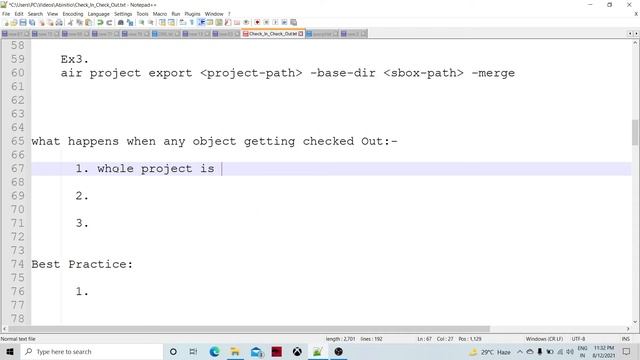Screen dimensions: 640x360
Task: Open the Tools menu
Action: (142, 14)
